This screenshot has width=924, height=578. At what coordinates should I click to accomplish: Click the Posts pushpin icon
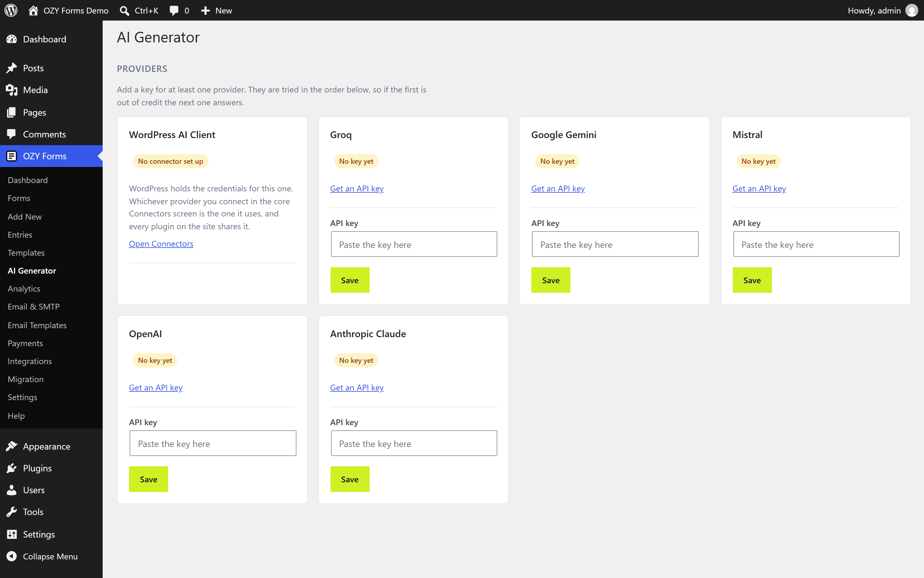coord(12,68)
